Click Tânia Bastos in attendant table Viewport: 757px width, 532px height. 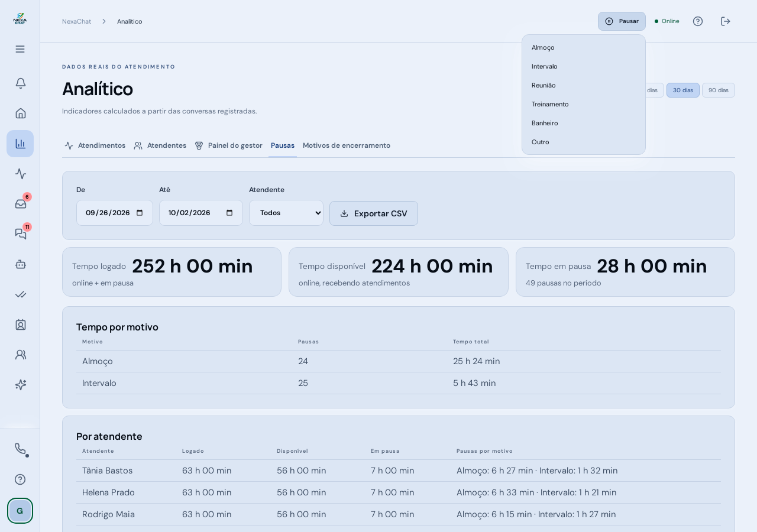[x=107, y=471]
